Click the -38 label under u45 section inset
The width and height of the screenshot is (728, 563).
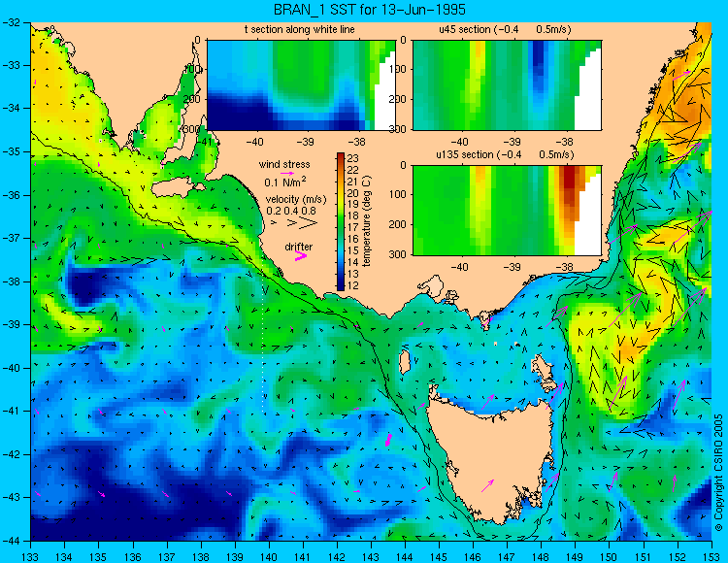564,141
